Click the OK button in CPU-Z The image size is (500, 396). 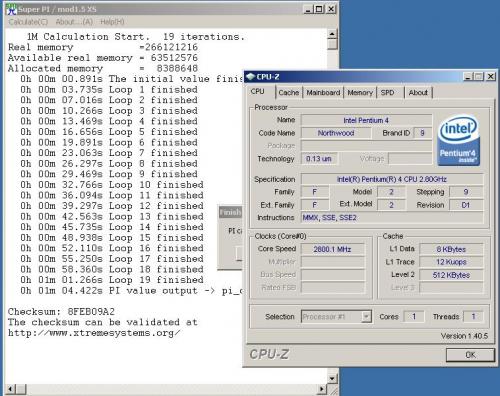[470, 355]
